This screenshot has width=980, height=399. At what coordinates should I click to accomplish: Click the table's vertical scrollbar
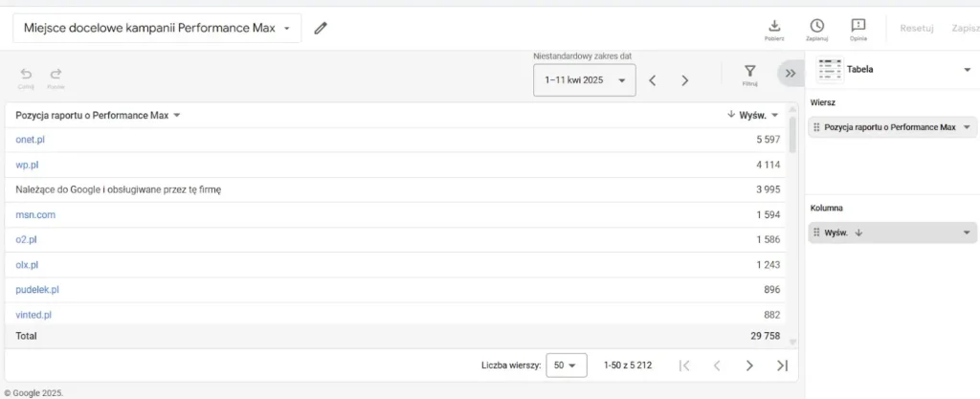click(x=791, y=135)
